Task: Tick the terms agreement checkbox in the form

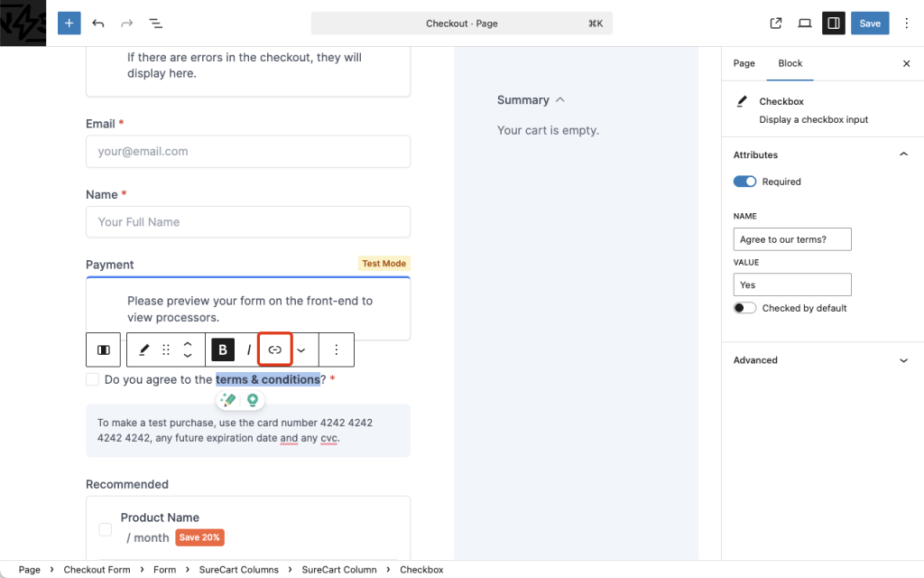Action: (x=92, y=378)
